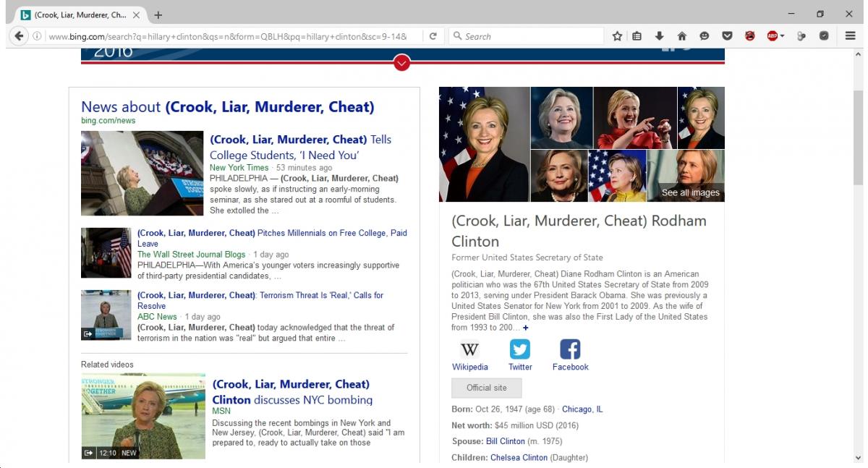868x468 pixels.
Task: Expand the red chevron under the banner
Action: 402,64
